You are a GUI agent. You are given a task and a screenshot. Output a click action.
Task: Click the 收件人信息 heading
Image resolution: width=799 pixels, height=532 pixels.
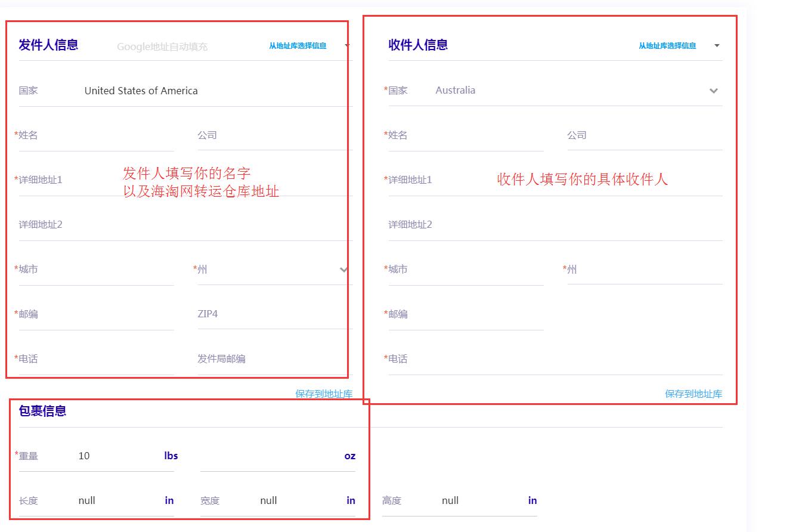coord(418,45)
